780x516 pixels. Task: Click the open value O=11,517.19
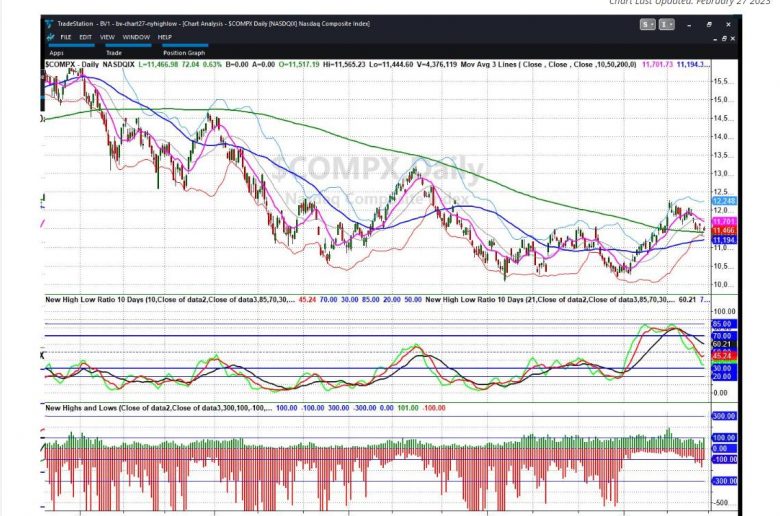click(x=299, y=64)
